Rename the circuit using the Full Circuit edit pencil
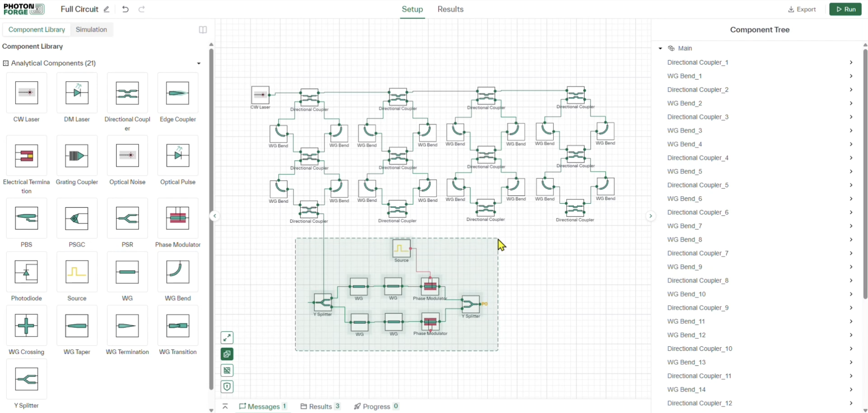The image size is (868, 413). 106,9
